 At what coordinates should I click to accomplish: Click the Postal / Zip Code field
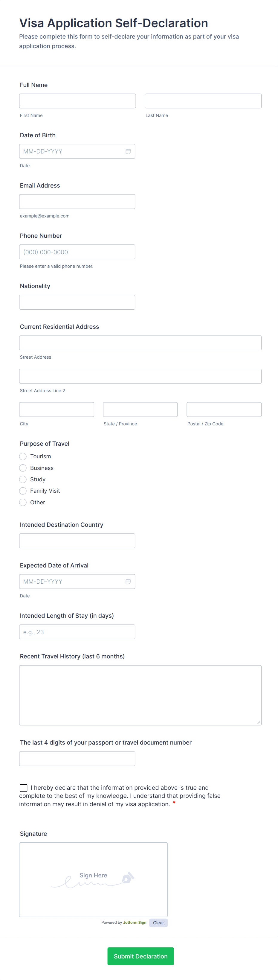(x=224, y=409)
